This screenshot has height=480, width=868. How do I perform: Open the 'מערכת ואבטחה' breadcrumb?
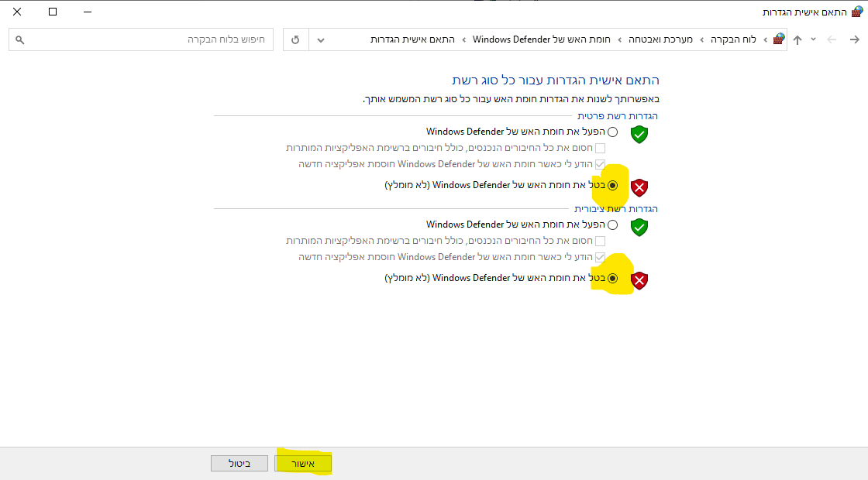point(660,39)
